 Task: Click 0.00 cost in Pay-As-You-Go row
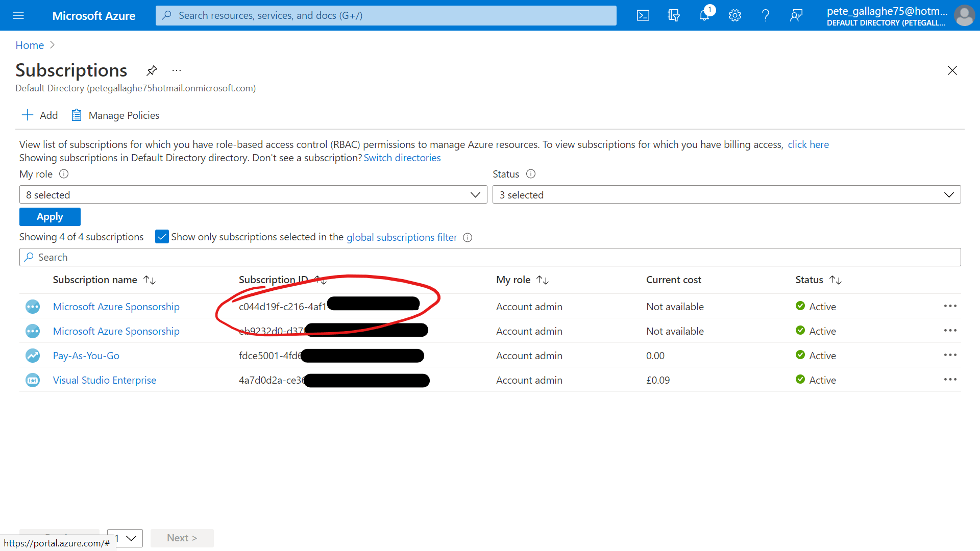click(x=655, y=356)
